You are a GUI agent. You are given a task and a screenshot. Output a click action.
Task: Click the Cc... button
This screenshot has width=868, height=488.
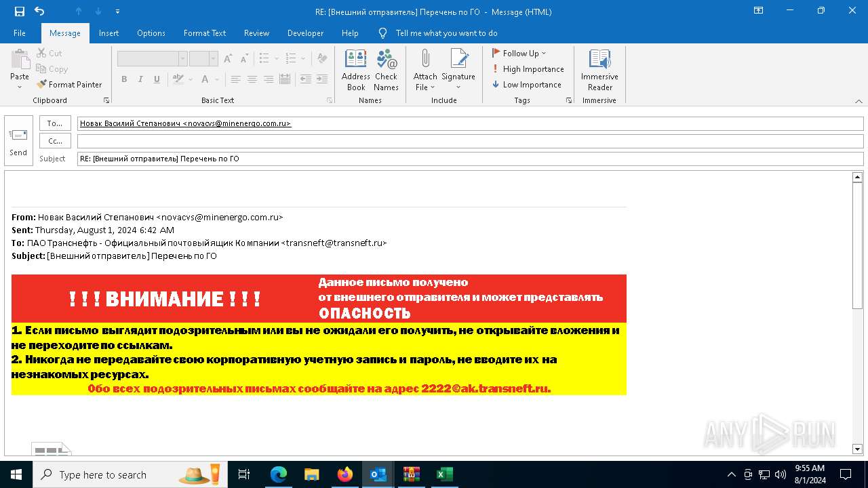tap(55, 141)
